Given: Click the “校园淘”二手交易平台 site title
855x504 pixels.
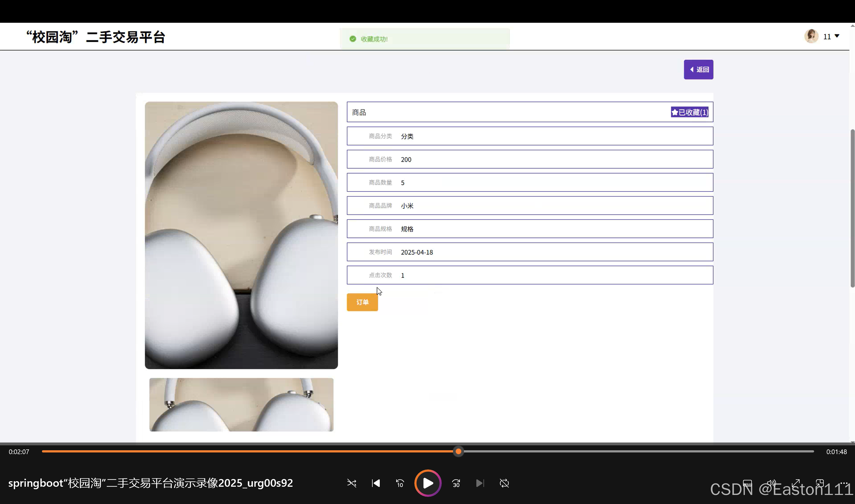Looking at the screenshot, I should tap(95, 37).
